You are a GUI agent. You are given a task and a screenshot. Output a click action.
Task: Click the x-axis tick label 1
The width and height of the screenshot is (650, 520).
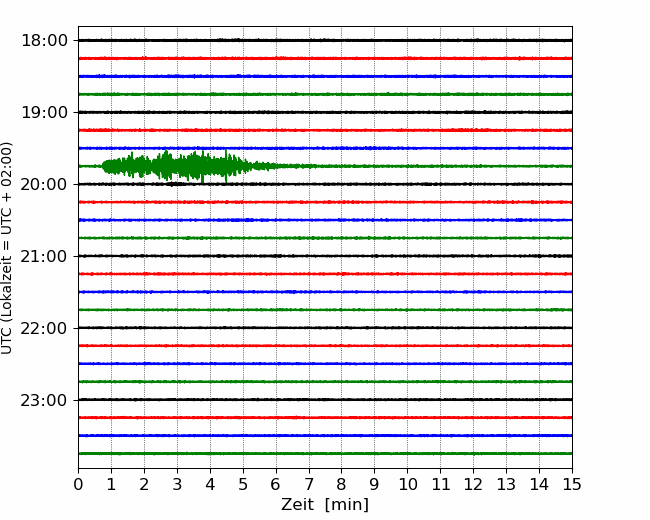tap(111, 484)
